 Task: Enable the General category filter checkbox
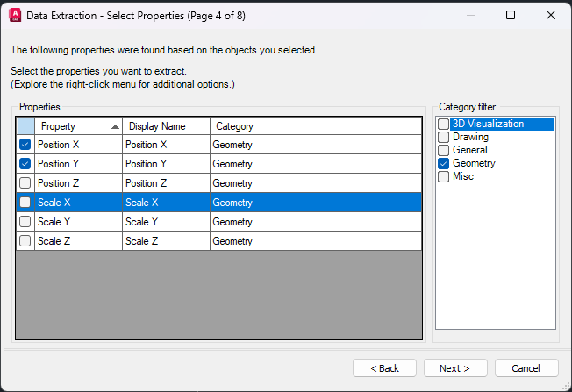pyautogui.click(x=443, y=150)
